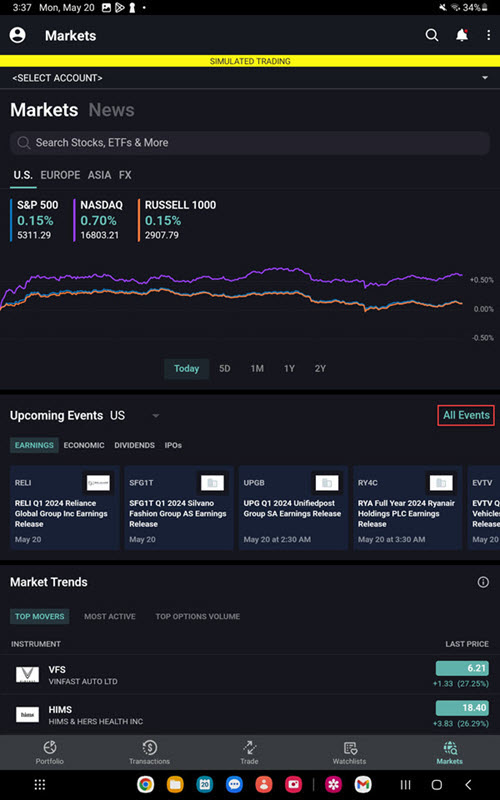
Task: Tap the placeholder logo on RY4C card
Action: [441, 483]
